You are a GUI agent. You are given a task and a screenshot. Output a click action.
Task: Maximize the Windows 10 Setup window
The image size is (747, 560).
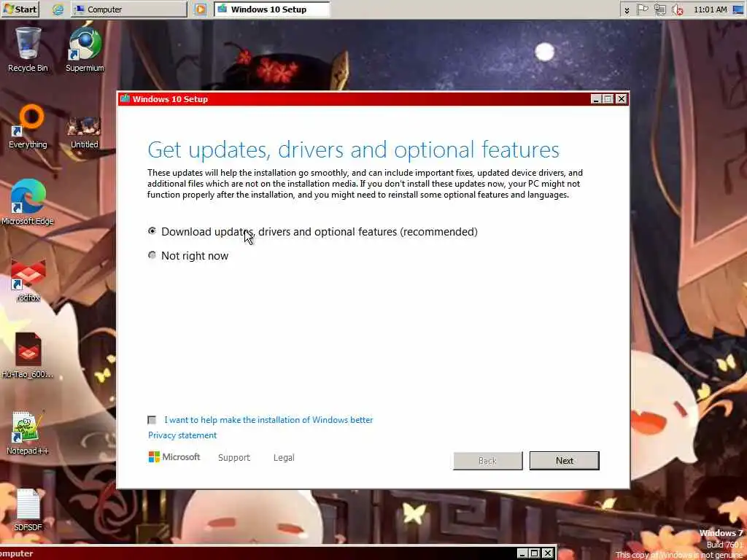tap(608, 98)
